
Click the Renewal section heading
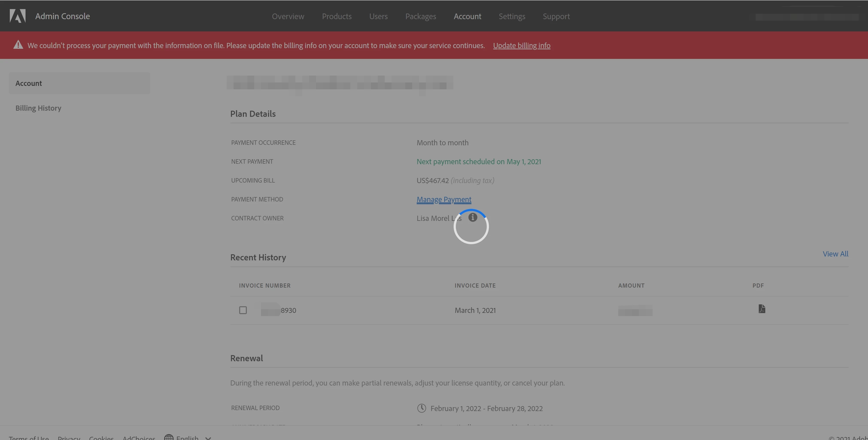247,358
